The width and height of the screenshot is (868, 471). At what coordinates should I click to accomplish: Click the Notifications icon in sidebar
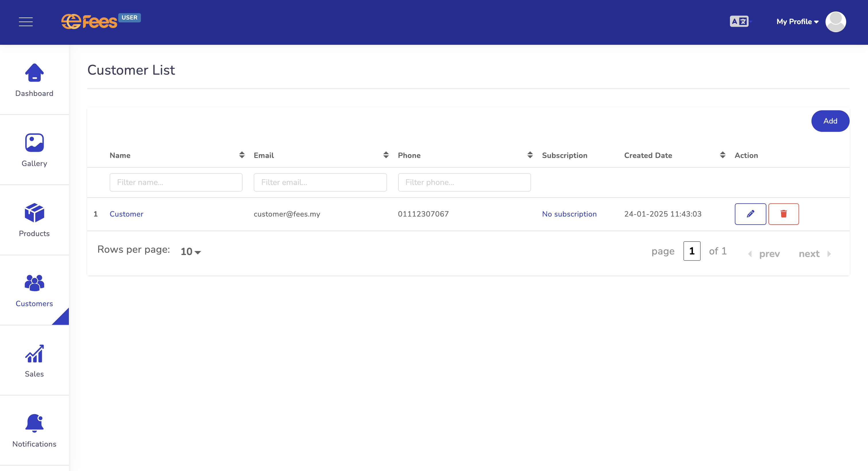(34, 423)
